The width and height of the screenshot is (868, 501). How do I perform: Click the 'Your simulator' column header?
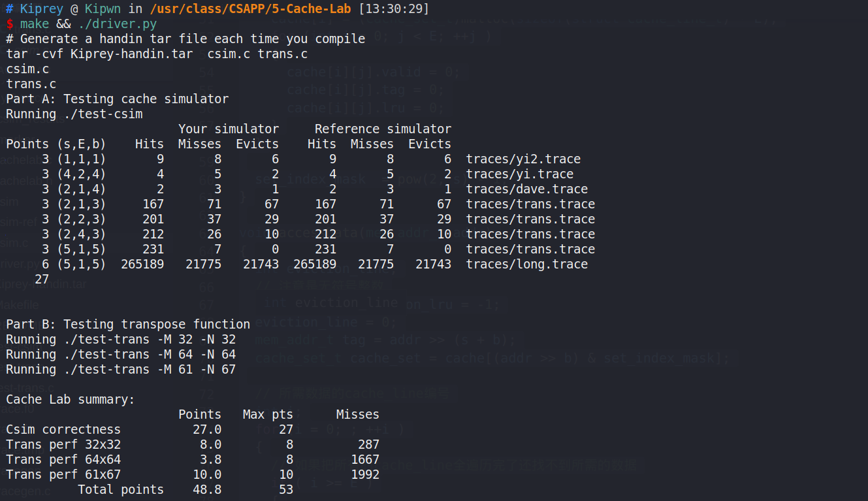pos(229,129)
